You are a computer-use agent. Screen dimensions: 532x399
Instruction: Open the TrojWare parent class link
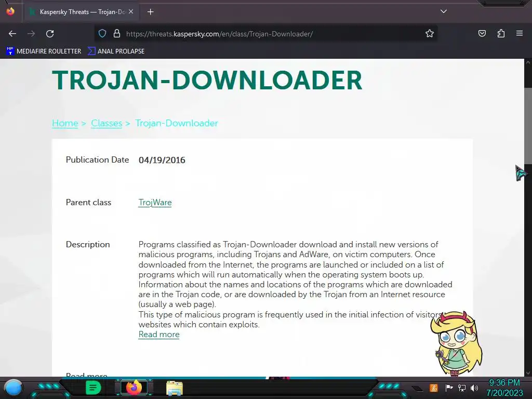pos(155,203)
